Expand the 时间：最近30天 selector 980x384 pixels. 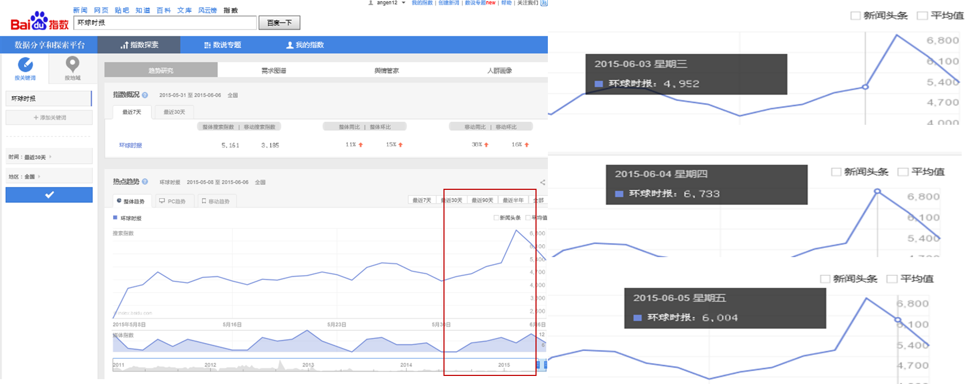point(49,157)
